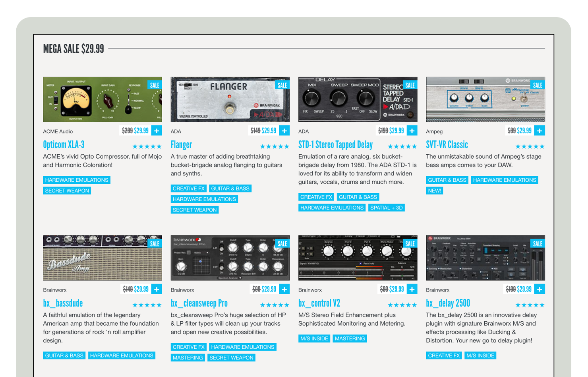This screenshot has width=588, height=377.
Task: Select Hardware Emulations tag under STD-1 Delay
Action: tap(332, 208)
